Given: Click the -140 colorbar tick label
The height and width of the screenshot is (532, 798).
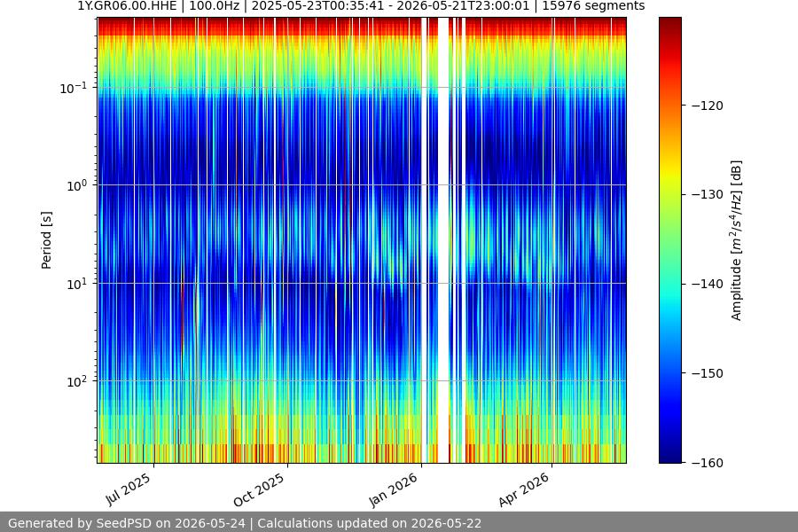Looking at the screenshot, I should (708, 284).
